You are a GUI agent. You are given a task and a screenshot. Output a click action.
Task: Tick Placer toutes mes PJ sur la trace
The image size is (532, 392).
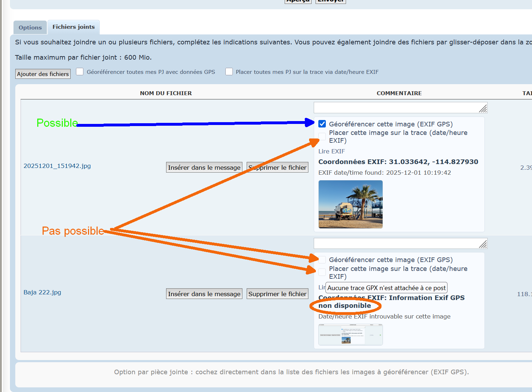click(x=229, y=72)
